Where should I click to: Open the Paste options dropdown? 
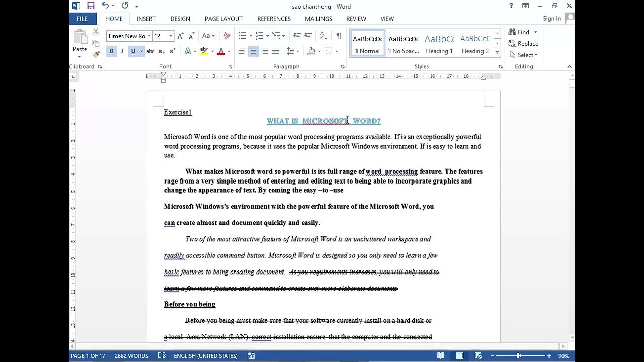click(80, 56)
